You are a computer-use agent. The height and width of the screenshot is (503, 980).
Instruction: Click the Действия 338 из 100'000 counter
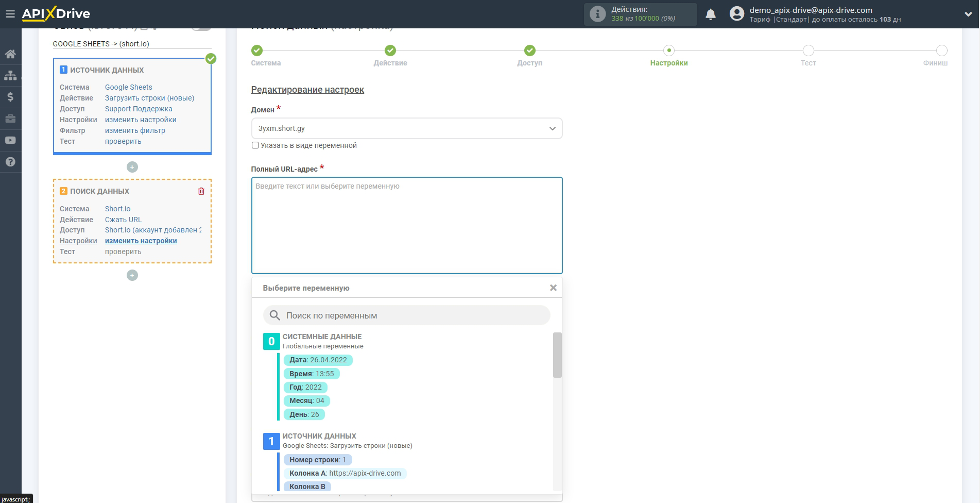641,14
